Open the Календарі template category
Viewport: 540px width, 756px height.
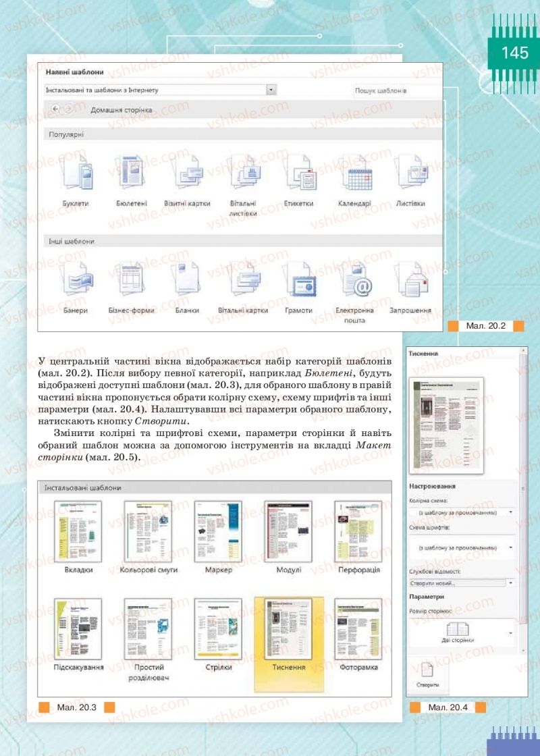[354, 180]
